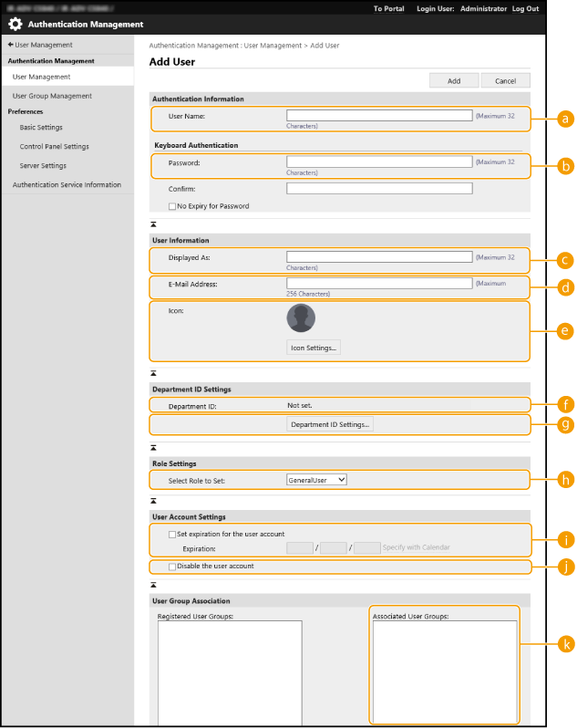Open Icon Settings dialog
This screenshot has height=728, width=577.
pos(314,348)
